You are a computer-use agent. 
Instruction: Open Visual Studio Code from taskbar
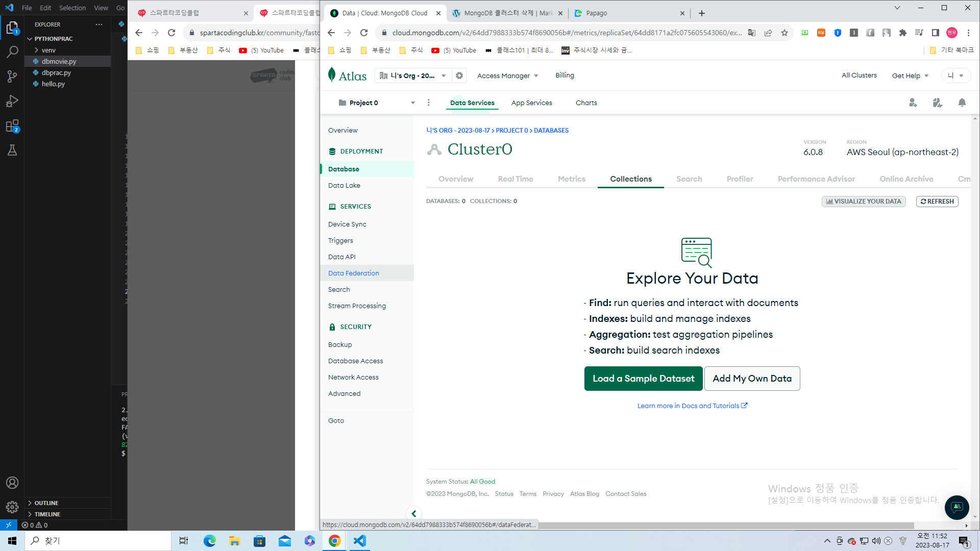tap(360, 541)
